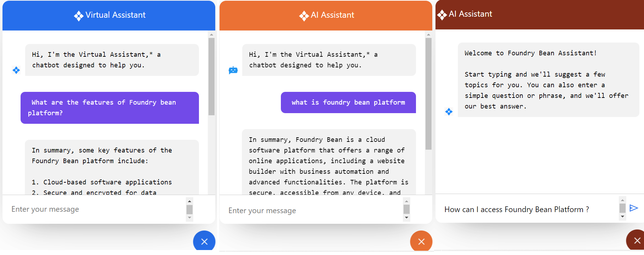Click the message input in blue Virtual Assistant chat
The height and width of the screenshot is (255, 644).
tap(98, 209)
